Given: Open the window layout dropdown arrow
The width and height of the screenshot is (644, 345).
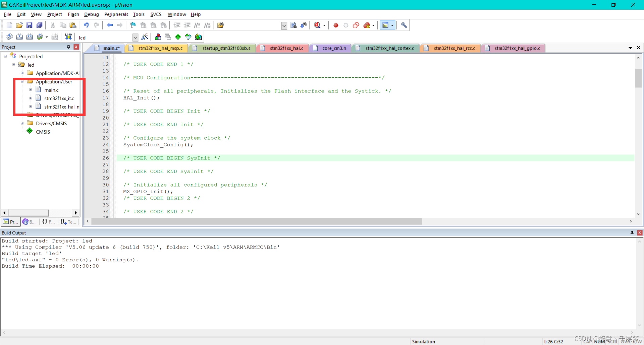Looking at the screenshot, I should [392, 25].
